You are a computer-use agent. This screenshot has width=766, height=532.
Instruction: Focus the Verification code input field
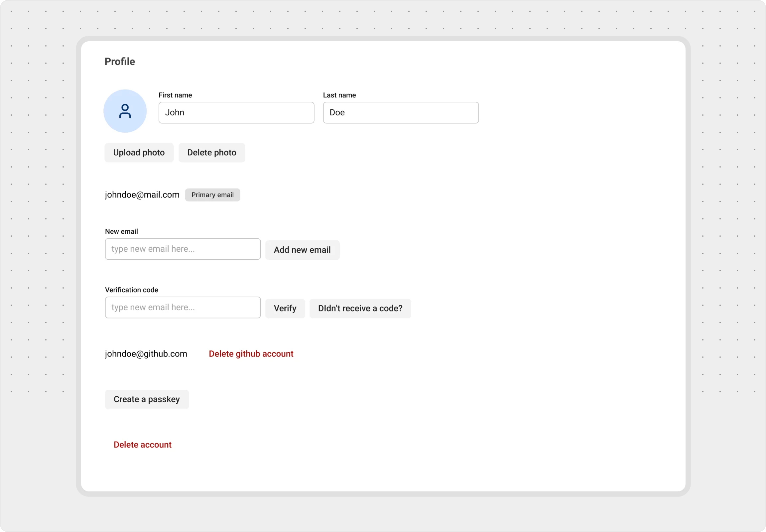pyautogui.click(x=183, y=307)
